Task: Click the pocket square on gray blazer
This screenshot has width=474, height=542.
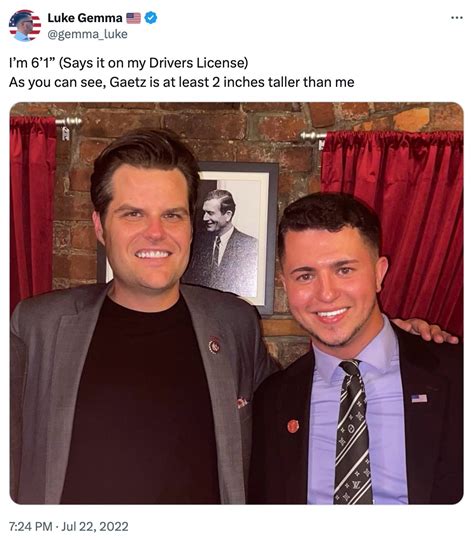Action: tap(242, 402)
